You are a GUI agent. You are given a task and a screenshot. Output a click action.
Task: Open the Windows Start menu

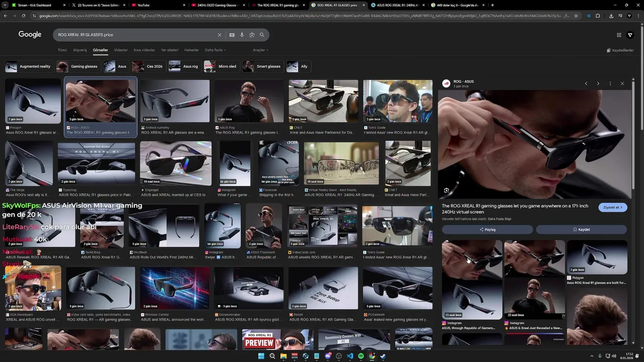(x=261, y=356)
